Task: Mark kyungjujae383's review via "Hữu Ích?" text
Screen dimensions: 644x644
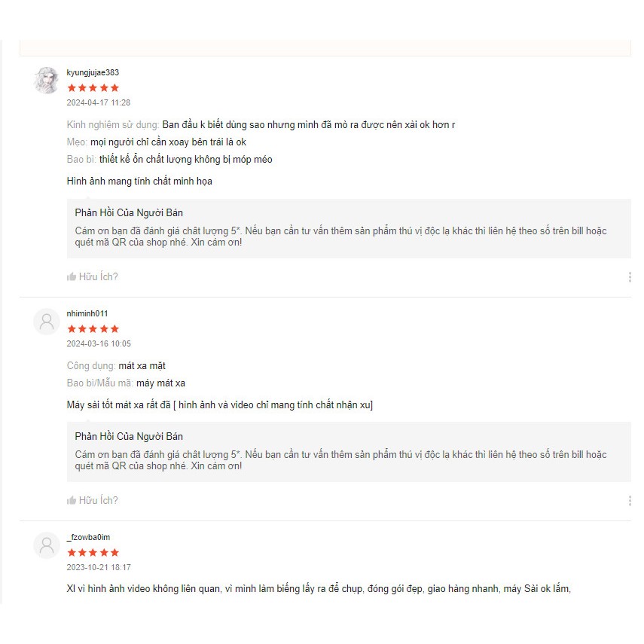Action: (99, 277)
